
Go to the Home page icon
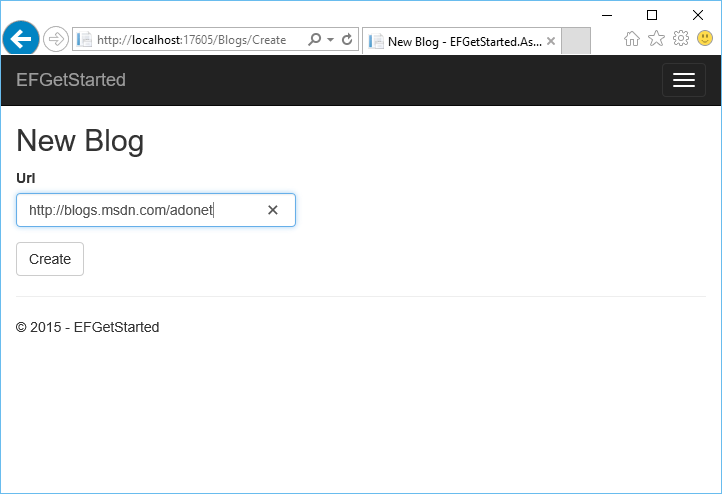click(632, 39)
